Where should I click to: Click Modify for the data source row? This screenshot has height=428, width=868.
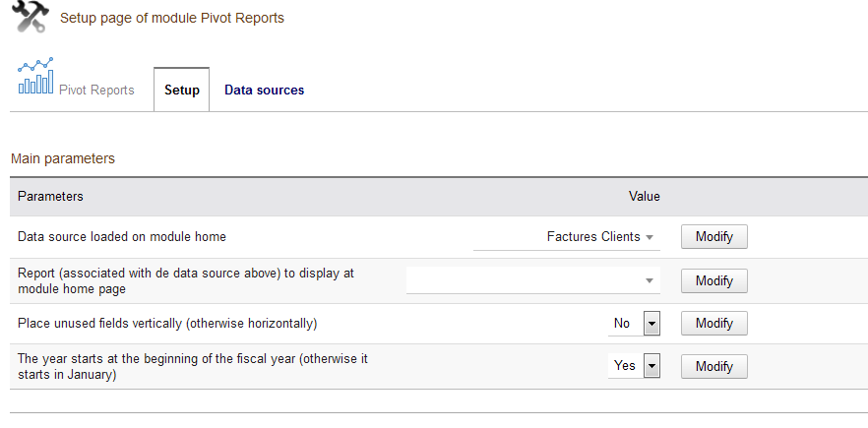(713, 237)
